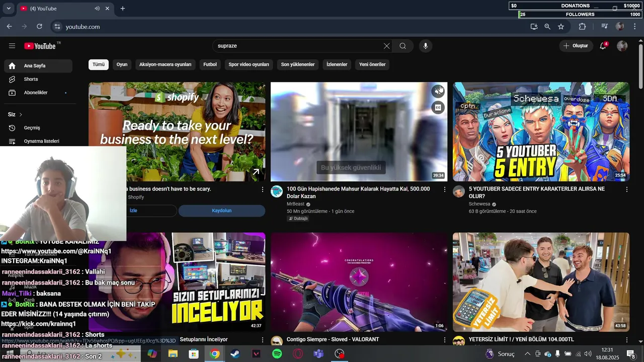Open '5 YOUTUBER SADECE ENTRY' video title
This screenshot has width=644, height=362.
click(x=537, y=193)
